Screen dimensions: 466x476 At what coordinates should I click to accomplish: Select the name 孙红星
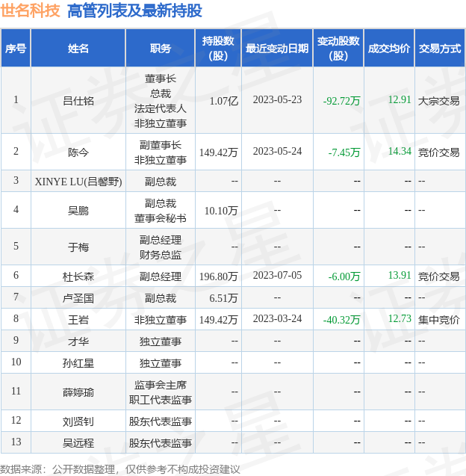tap(78, 363)
